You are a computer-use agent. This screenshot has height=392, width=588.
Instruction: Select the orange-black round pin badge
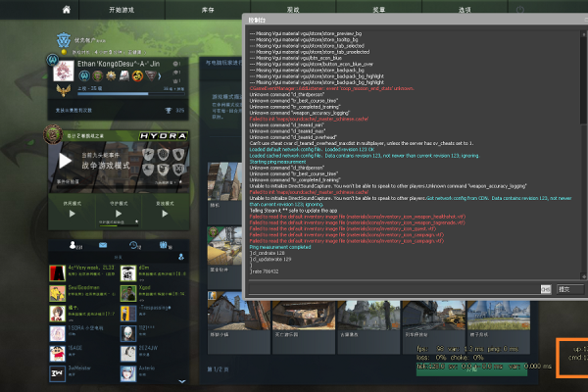(137, 76)
